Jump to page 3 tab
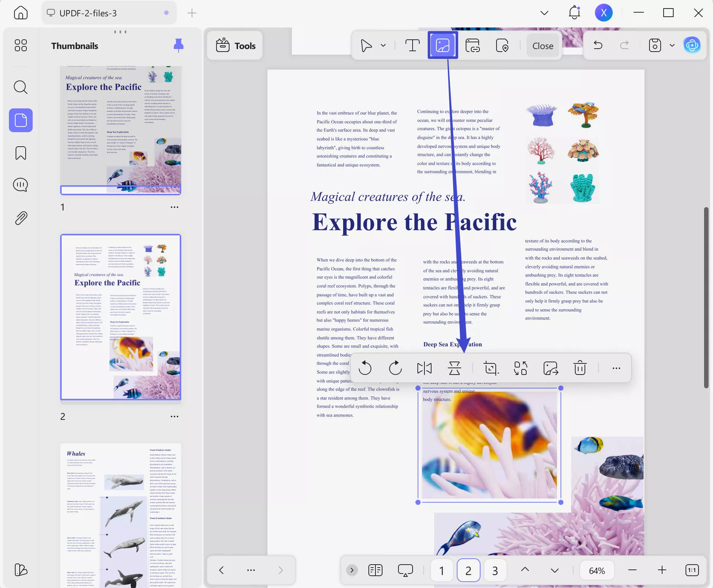Screen dimensions: 713x588 click(495, 570)
